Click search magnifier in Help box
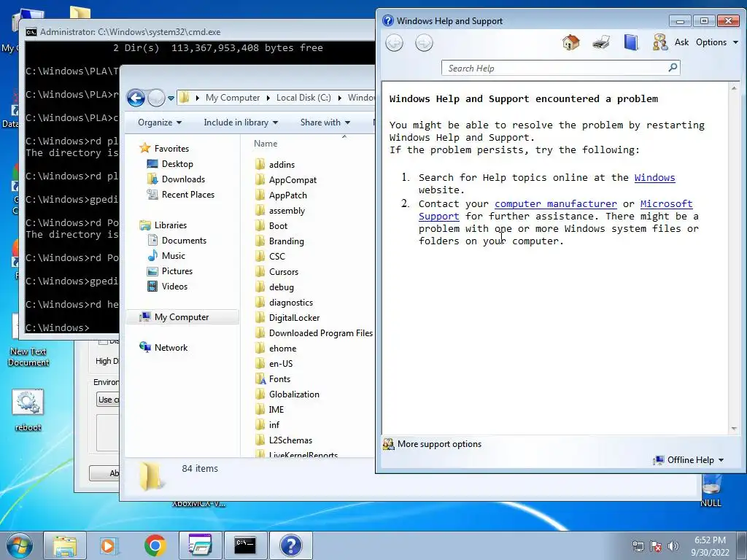 click(672, 68)
